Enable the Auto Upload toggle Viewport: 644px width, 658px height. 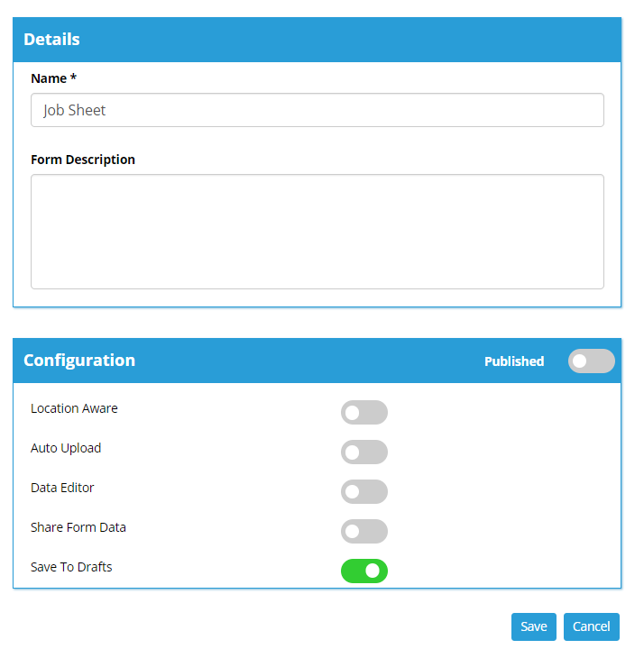pyautogui.click(x=364, y=452)
